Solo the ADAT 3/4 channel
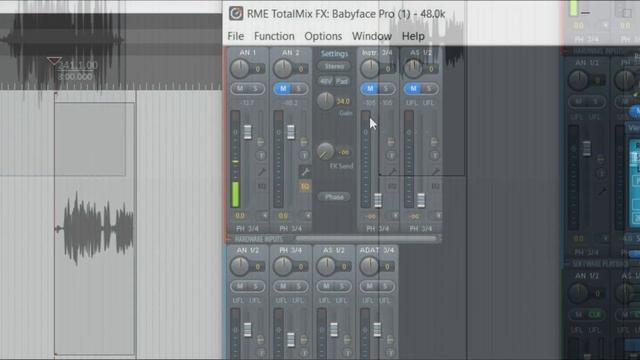Viewport: 640px width, 360px height. (385, 287)
